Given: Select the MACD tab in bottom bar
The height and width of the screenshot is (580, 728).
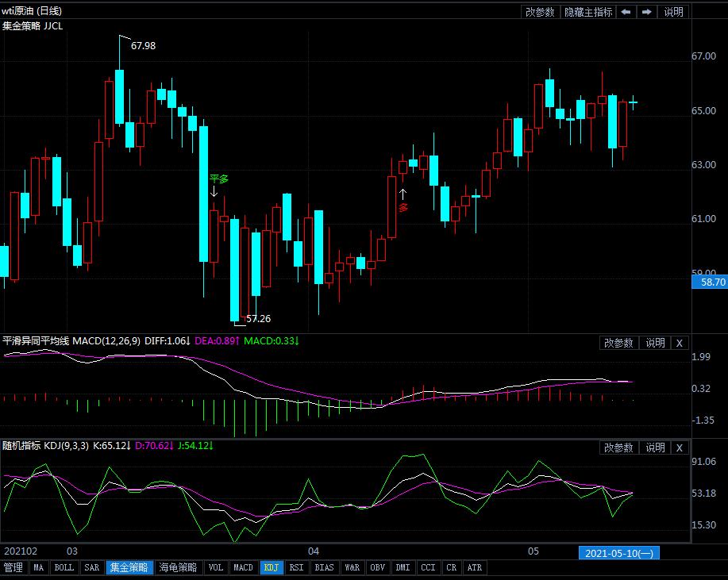Looking at the screenshot, I should (243, 568).
